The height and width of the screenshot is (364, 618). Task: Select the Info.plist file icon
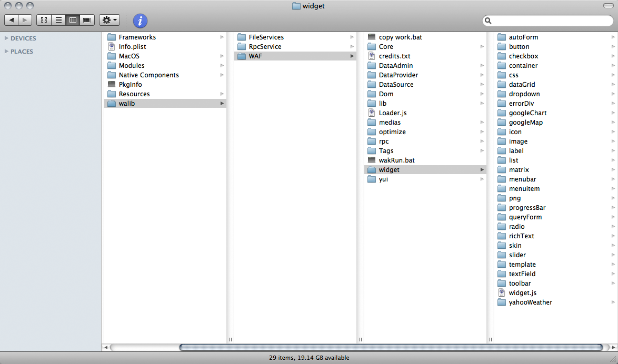click(111, 47)
